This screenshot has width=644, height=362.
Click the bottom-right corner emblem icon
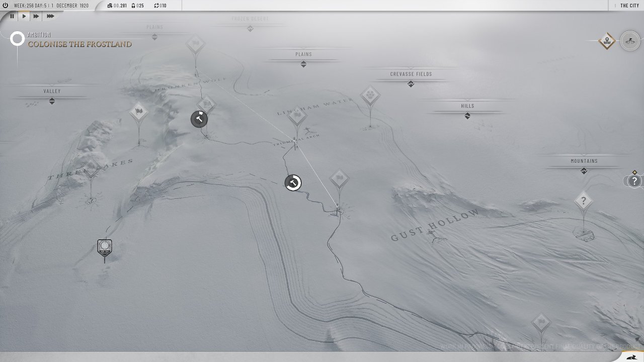coord(631,357)
